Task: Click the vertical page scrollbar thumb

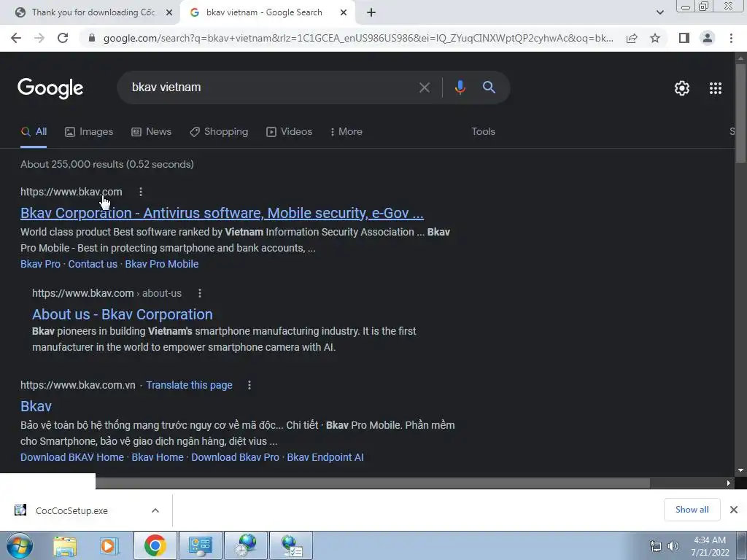Action: 740,112
